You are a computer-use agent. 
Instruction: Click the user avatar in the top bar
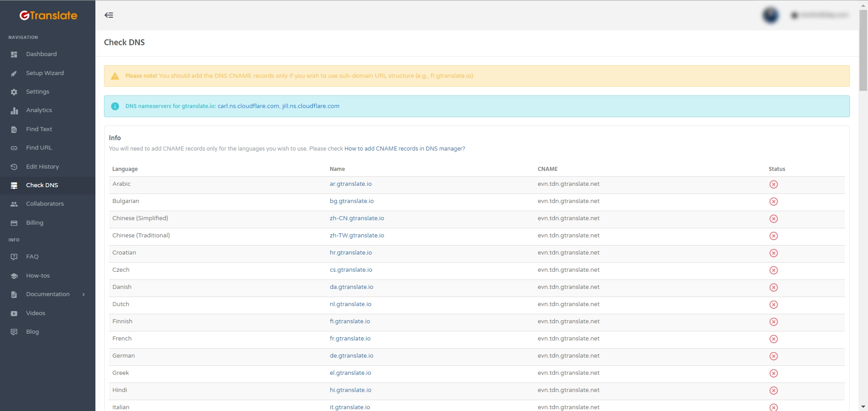pos(770,15)
